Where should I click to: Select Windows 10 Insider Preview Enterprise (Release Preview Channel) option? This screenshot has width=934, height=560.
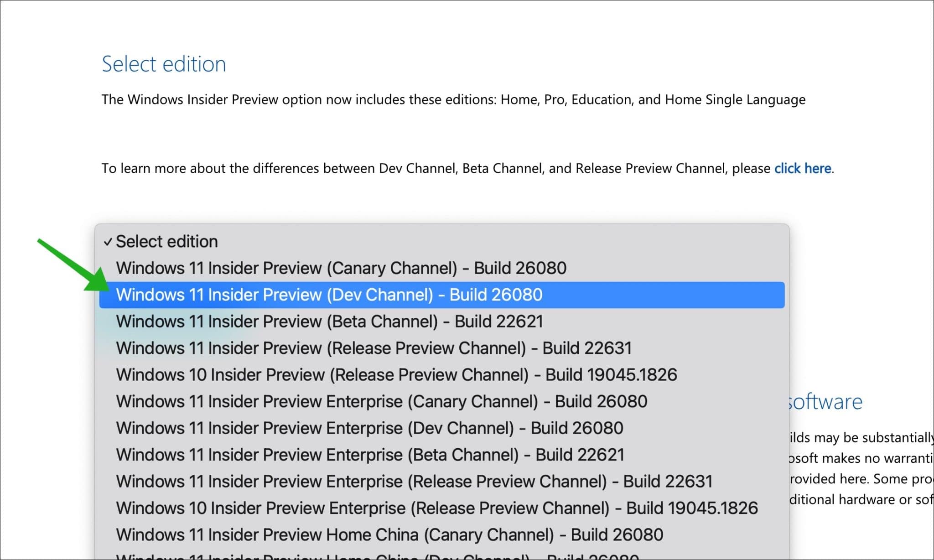pyautogui.click(x=441, y=508)
